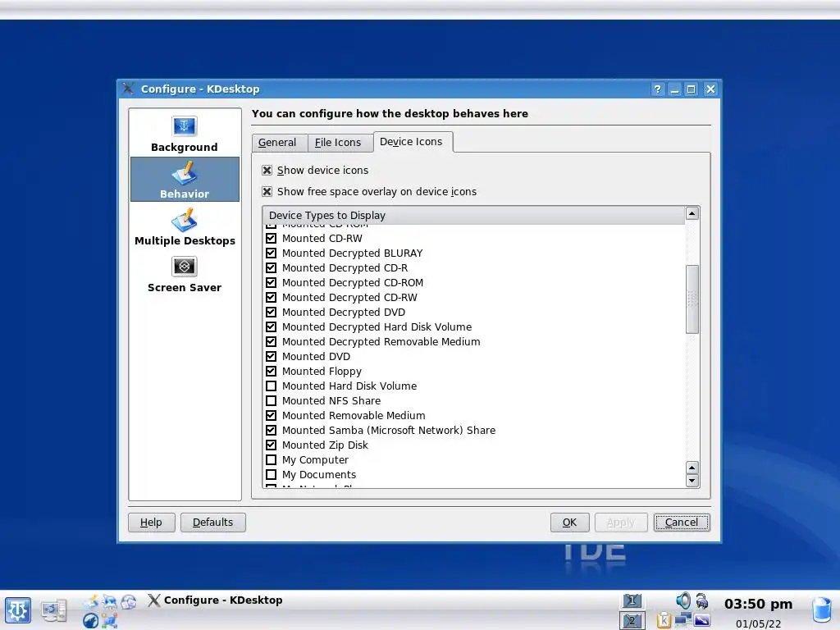840x630 pixels.
Task: Toggle Show device icons checkbox
Action: [x=267, y=171]
